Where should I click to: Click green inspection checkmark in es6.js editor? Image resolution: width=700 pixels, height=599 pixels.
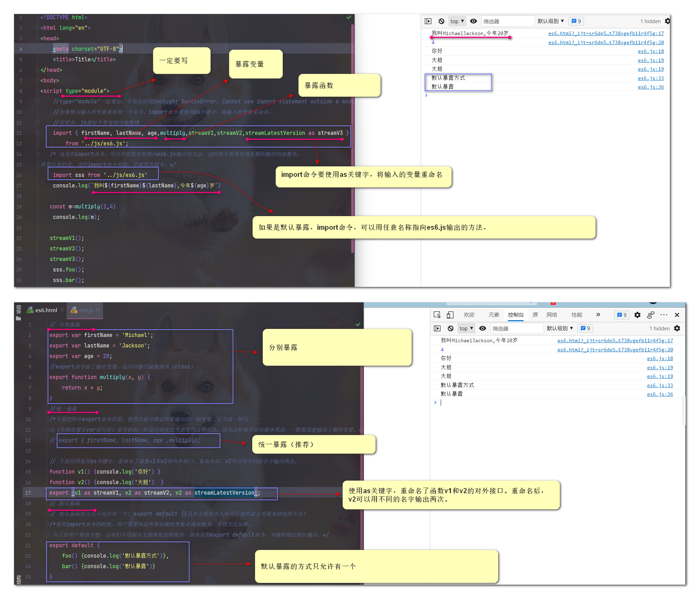[358, 325]
